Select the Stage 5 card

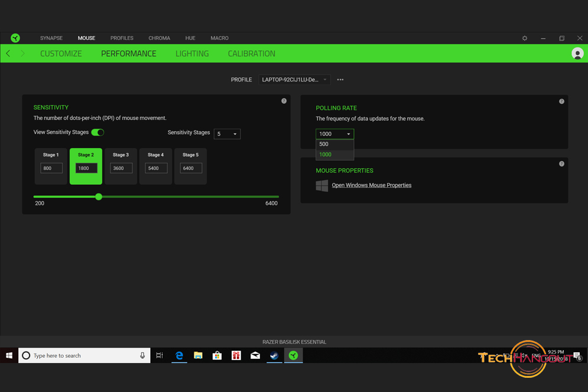pos(190,166)
